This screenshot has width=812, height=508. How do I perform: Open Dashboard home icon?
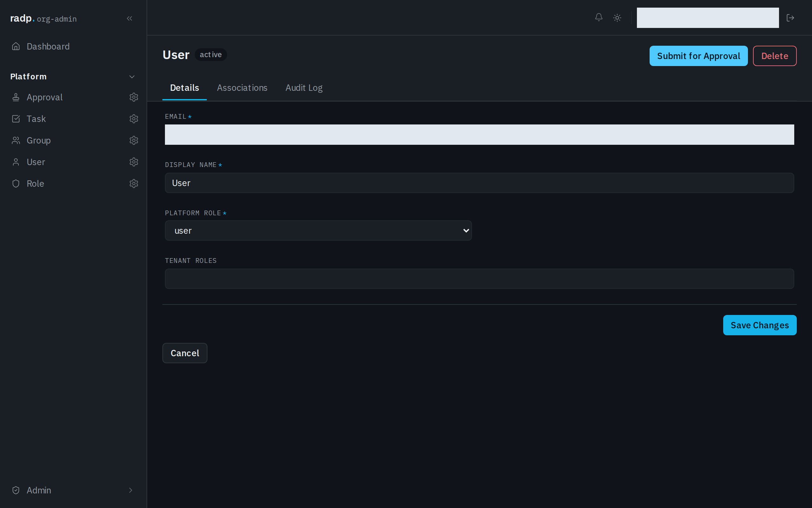pos(16,46)
